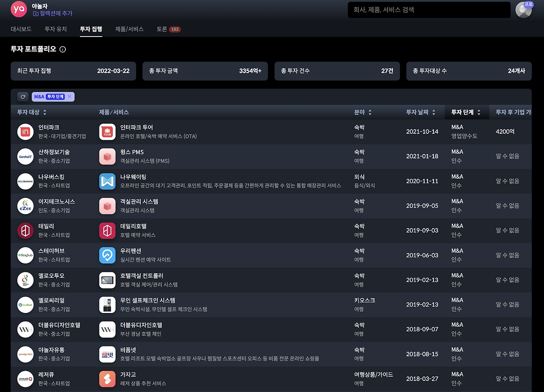Click the 데일리호텔 hexagon logo icon
The image size is (544, 392).
coord(107,230)
